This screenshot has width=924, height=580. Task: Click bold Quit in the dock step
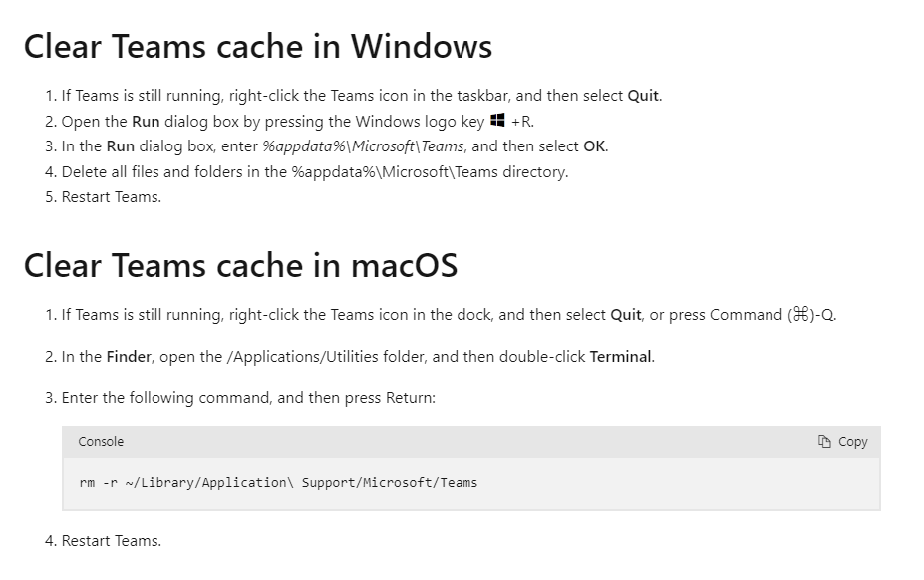[626, 315]
